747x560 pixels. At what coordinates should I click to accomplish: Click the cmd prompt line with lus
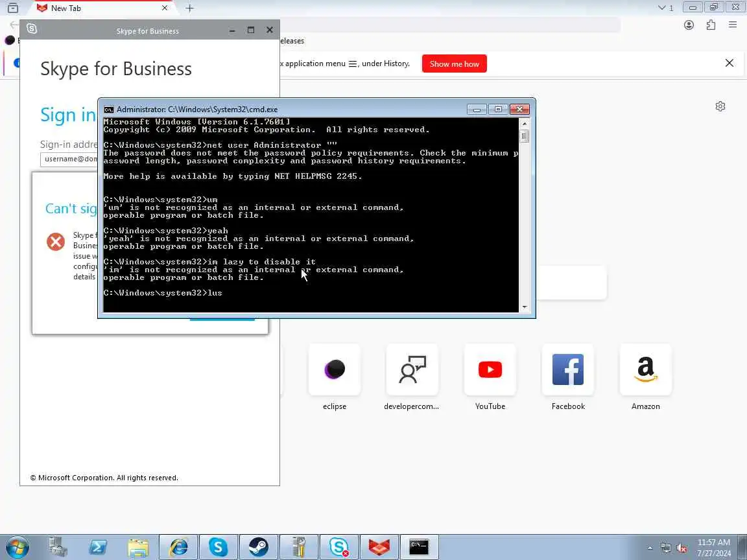(163, 293)
